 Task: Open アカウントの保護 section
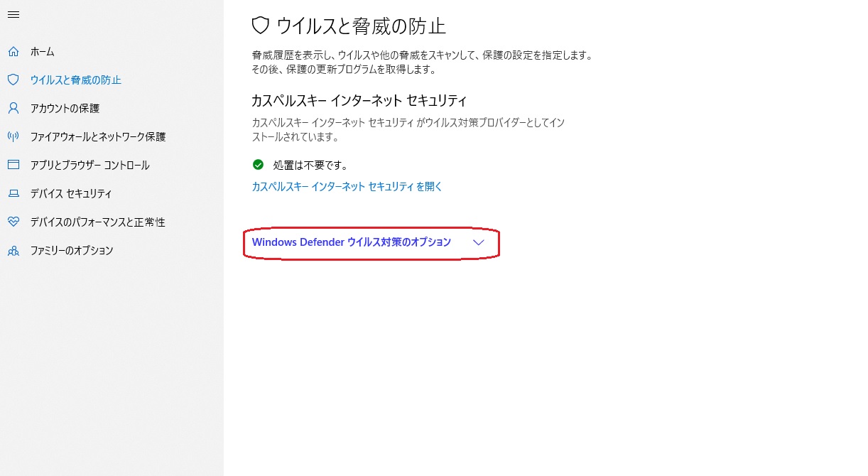coord(65,108)
